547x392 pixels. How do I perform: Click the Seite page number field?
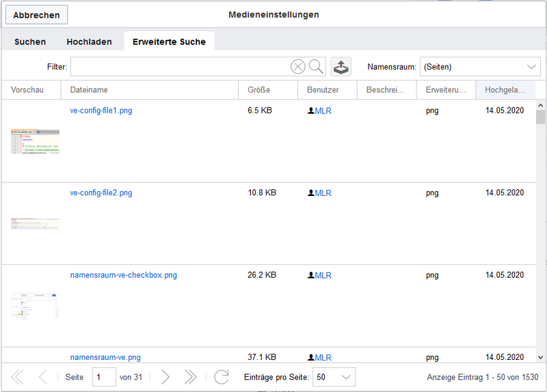104,377
